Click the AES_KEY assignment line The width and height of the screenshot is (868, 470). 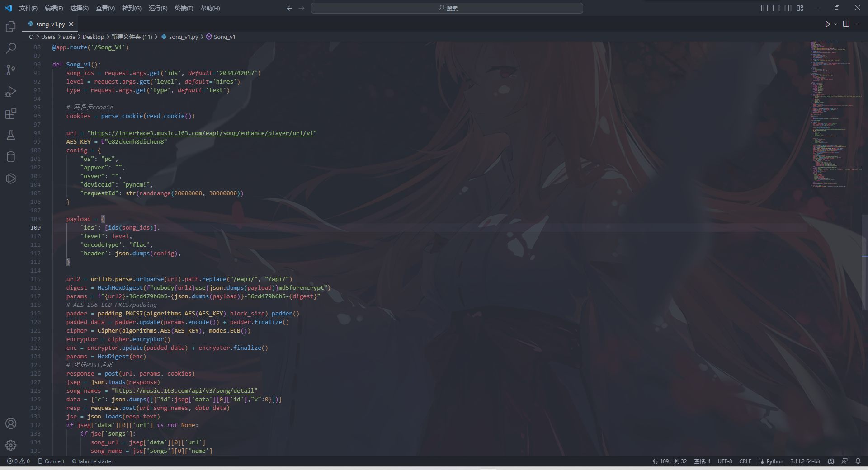click(x=116, y=141)
